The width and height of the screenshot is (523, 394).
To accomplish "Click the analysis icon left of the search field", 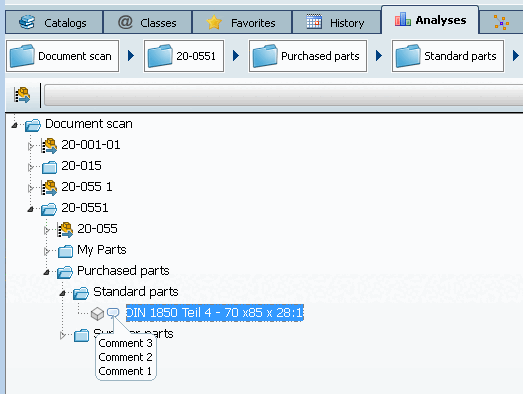I will [x=22, y=95].
